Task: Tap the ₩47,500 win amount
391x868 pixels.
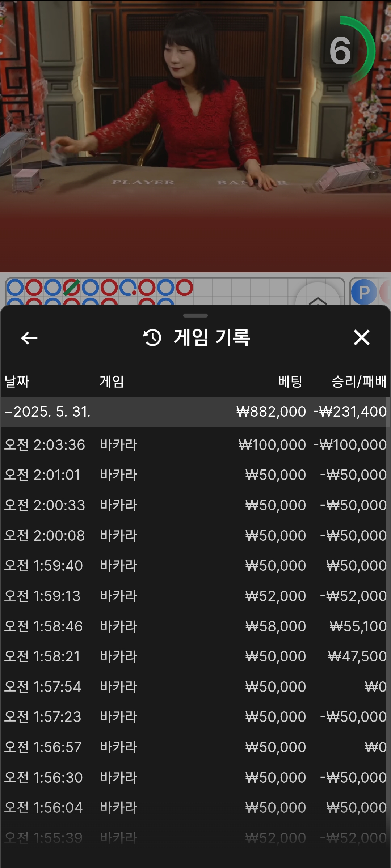Action: point(357,656)
